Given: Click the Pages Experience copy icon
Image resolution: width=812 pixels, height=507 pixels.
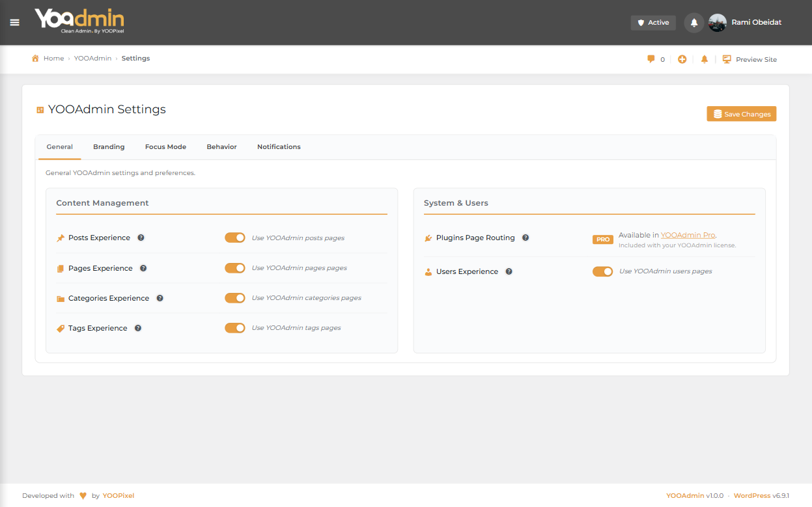Looking at the screenshot, I should click(61, 268).
